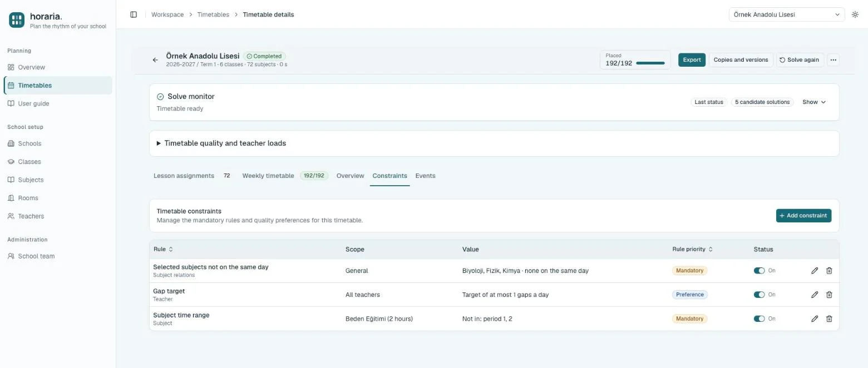The width and height of the screenshot is (868, 368).
Task: Open the Örnek Anadolu Lisesi school dropdown
Action: coord(787,14)
